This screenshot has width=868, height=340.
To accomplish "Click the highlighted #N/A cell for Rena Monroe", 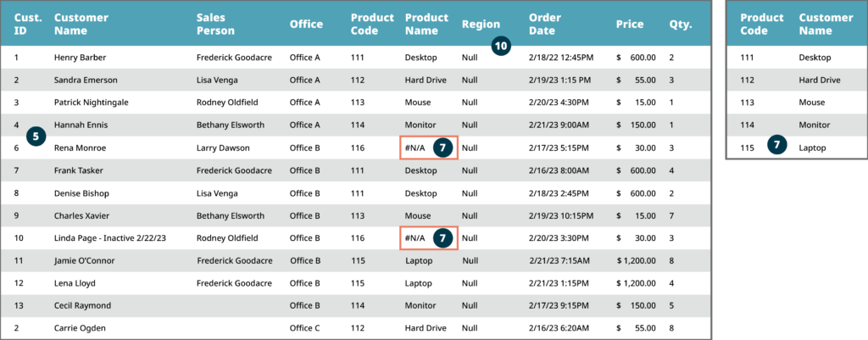I will pyautogui.click(x=415, y=148).
